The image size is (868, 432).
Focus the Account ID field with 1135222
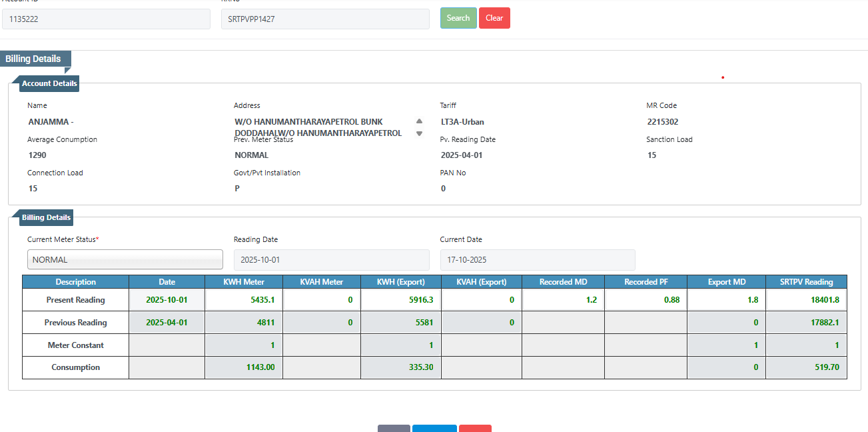click(x=106, y=19)
